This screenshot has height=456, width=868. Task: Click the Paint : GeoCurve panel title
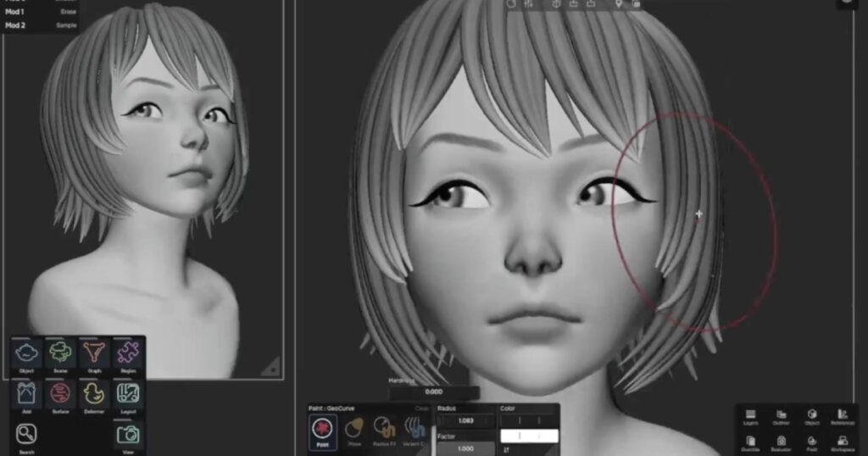[331, 409]
